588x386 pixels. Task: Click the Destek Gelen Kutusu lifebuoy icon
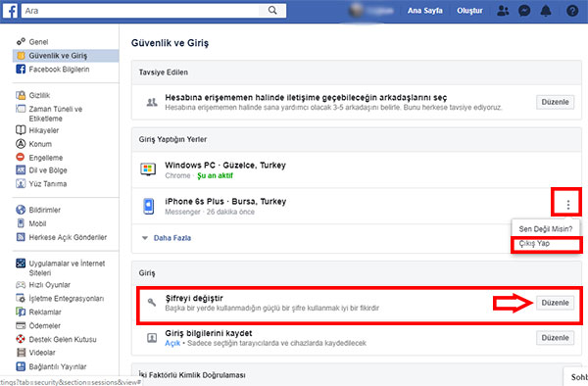coord(21,339)
